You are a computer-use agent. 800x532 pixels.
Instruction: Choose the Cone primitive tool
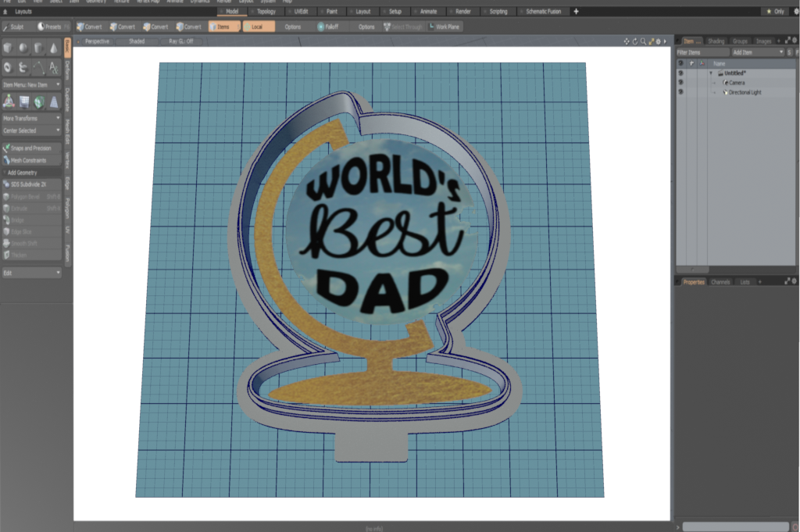(53, 48)
